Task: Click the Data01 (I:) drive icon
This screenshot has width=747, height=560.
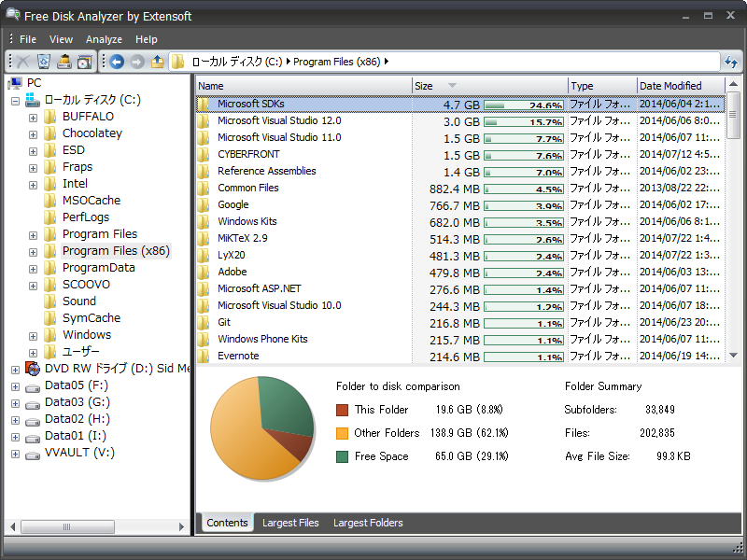Action: [x=33, y=438]
